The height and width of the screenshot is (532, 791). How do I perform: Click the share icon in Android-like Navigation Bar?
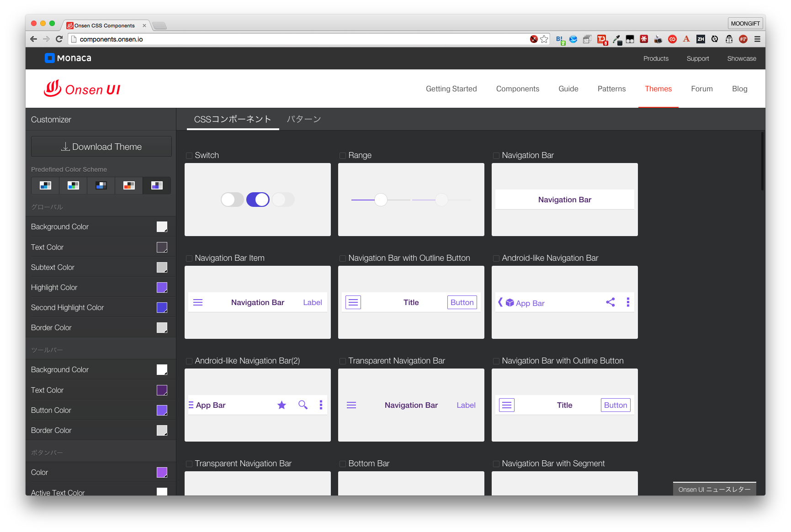point(610,302)
